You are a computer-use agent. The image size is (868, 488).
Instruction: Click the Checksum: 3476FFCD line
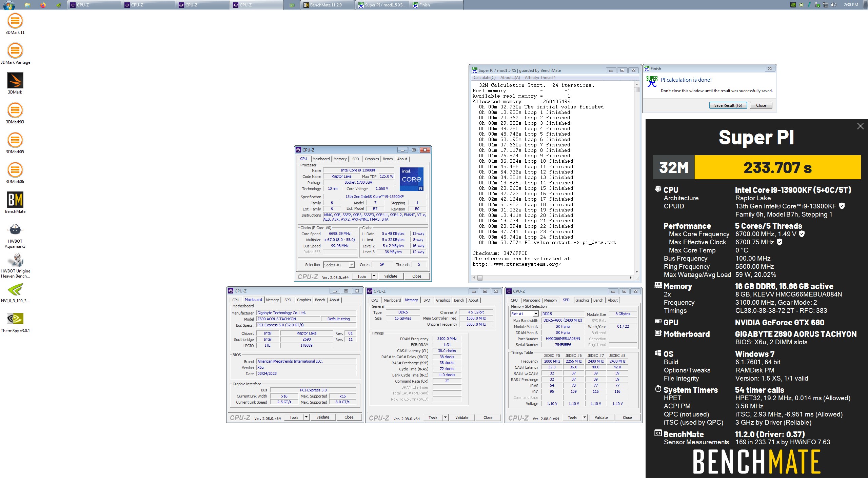click(x=500, y=253)
